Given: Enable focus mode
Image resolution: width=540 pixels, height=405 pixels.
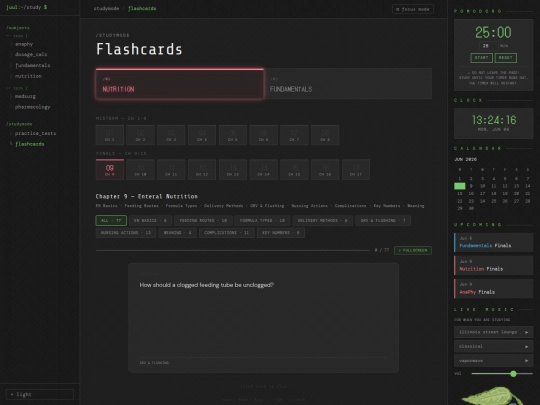Looking at the screenshot, I should click(x=413, y=9).
